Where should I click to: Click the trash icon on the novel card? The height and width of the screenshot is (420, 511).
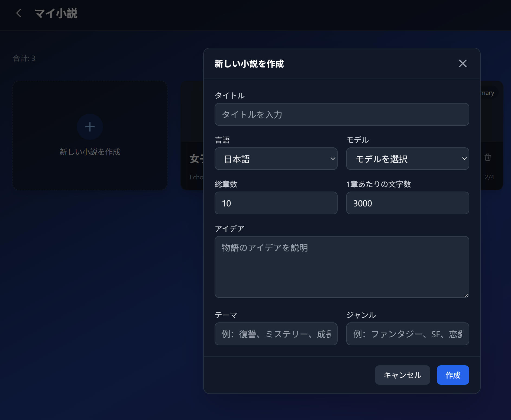pyautogui.click(x=487, y=157)
